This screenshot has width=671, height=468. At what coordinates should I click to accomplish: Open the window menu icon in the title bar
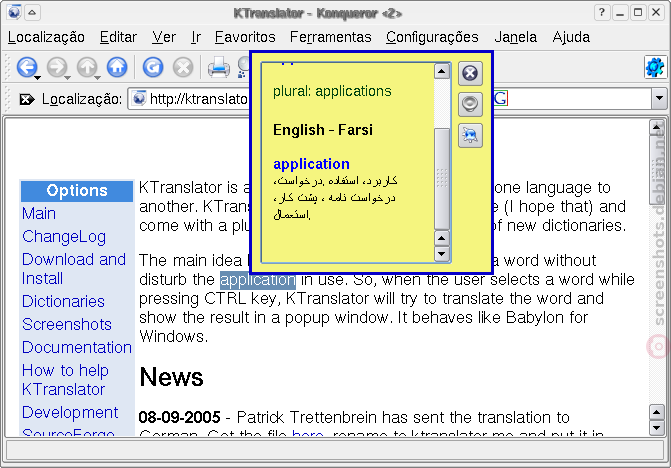(14, 12)
